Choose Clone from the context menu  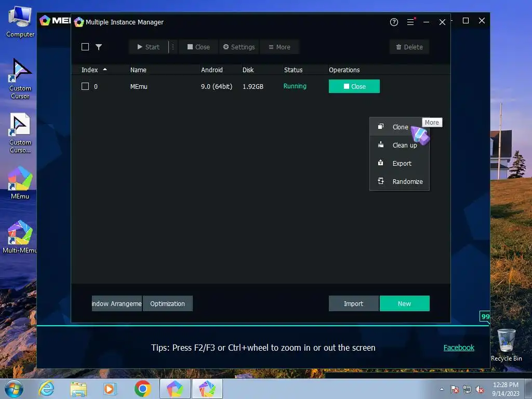pyautogui.click(x=400, y=127)
